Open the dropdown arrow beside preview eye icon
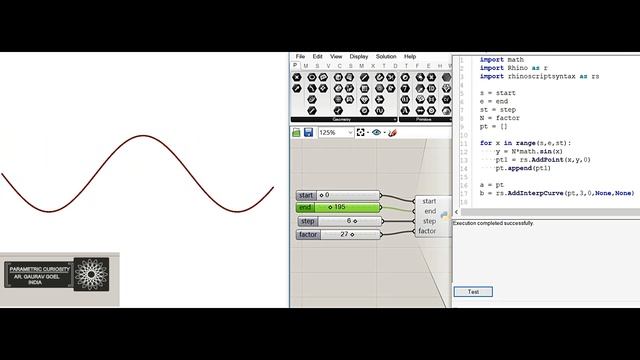This screenshot has height=360, width=640. 384,133
